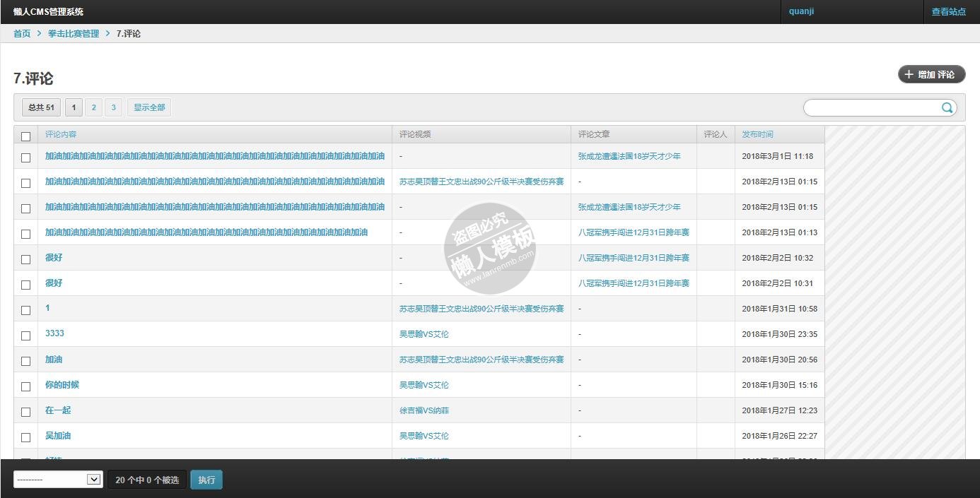The height and width of the screenshot is (498, 980).
Task: Select the checkbox for comment 3333
Action: (26, 336)
